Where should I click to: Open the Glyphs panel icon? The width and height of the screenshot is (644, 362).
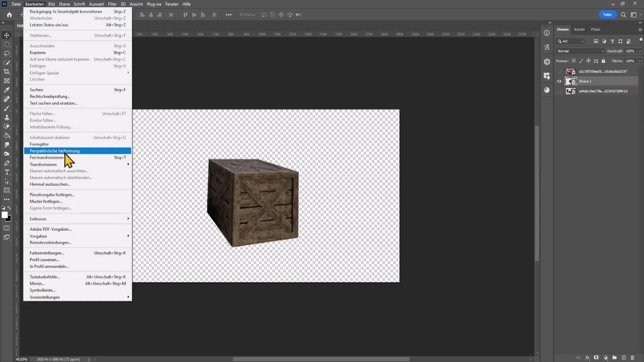[x=547, y=47]
